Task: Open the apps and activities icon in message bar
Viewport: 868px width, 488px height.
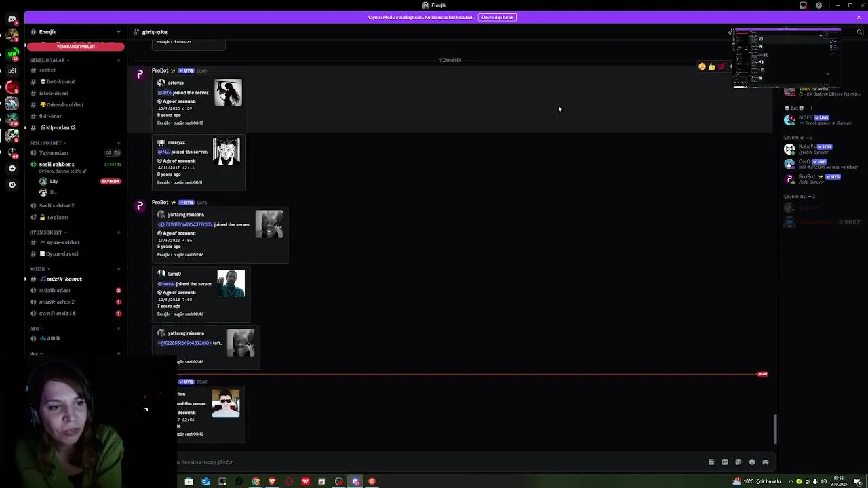Action: (x=766, y=462)
